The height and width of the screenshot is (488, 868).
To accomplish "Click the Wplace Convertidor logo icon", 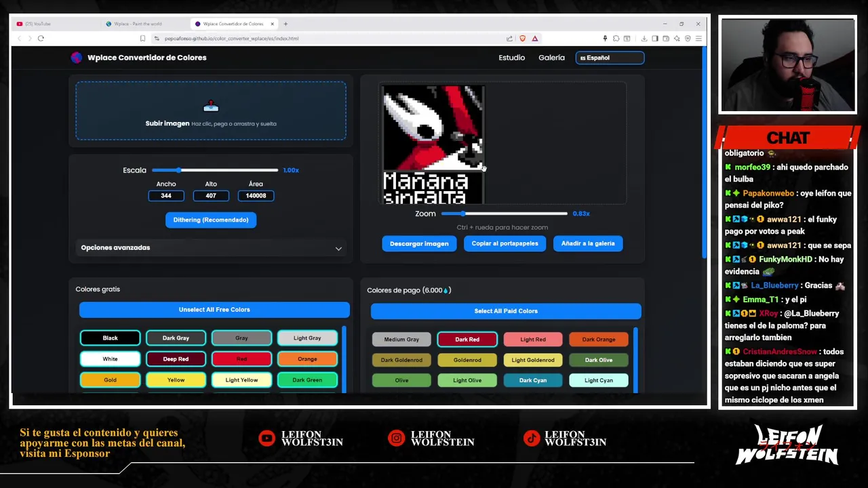I will tap(77, 58).
